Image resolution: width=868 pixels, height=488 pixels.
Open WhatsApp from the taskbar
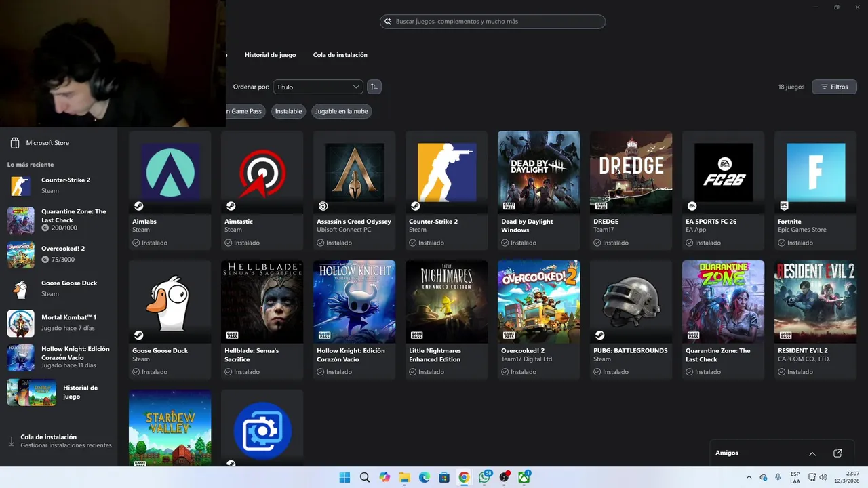(484, 477)
